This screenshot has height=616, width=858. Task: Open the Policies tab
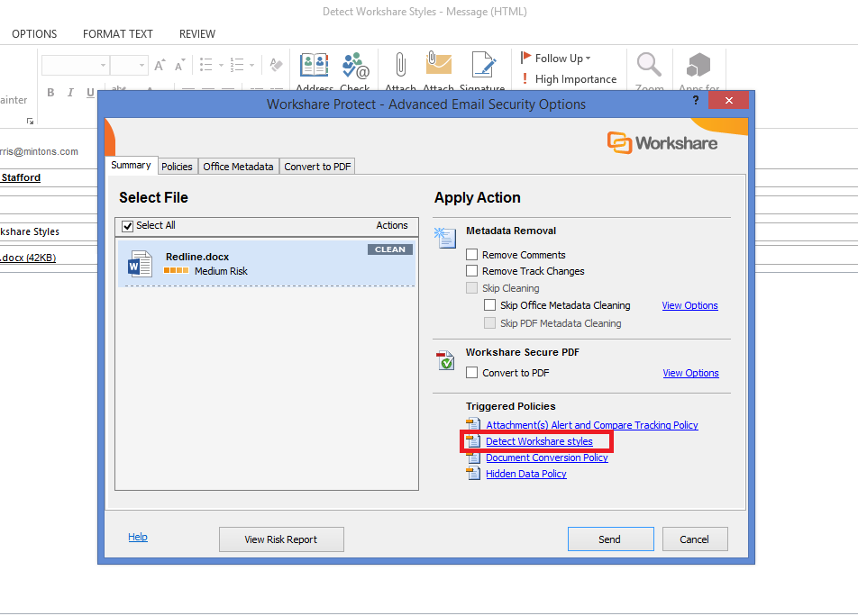(177, 167)
